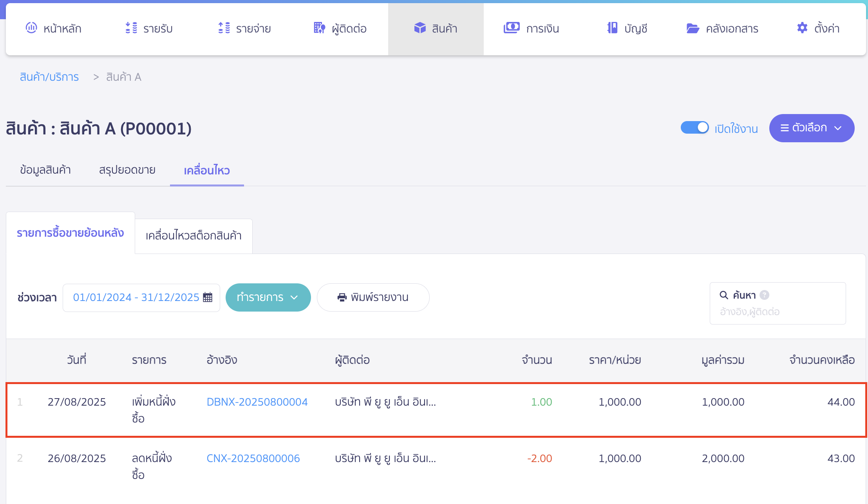
Task: Toggle the เปิดใช้งาน switch
Action: point(695,128)
